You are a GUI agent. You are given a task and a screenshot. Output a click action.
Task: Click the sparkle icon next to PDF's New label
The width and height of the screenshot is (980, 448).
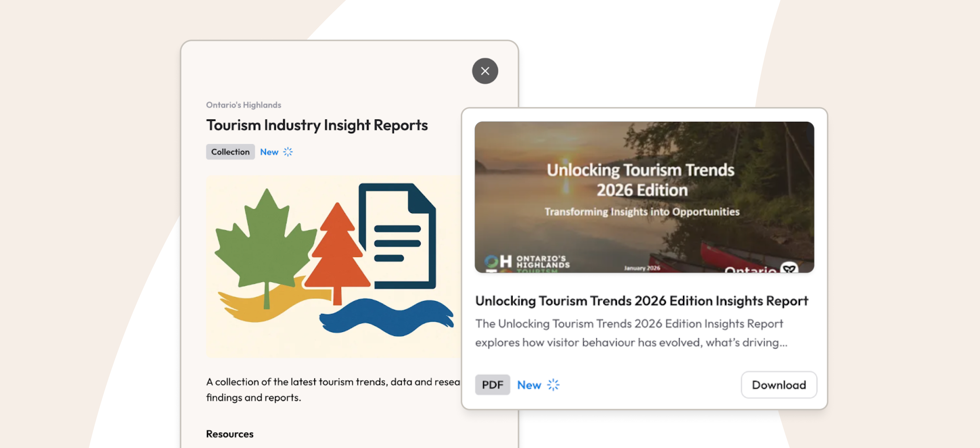pyautogui.click(x=553, y=385)
